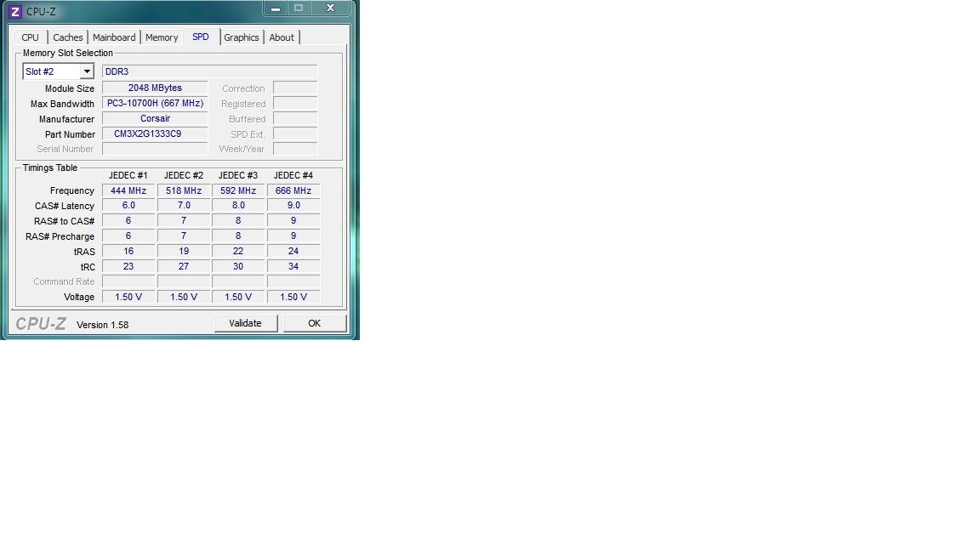The height and width of the screenshot is (551, 980).
Task: Click the Manufacturer value Corsair
Action: coord(154,119)
